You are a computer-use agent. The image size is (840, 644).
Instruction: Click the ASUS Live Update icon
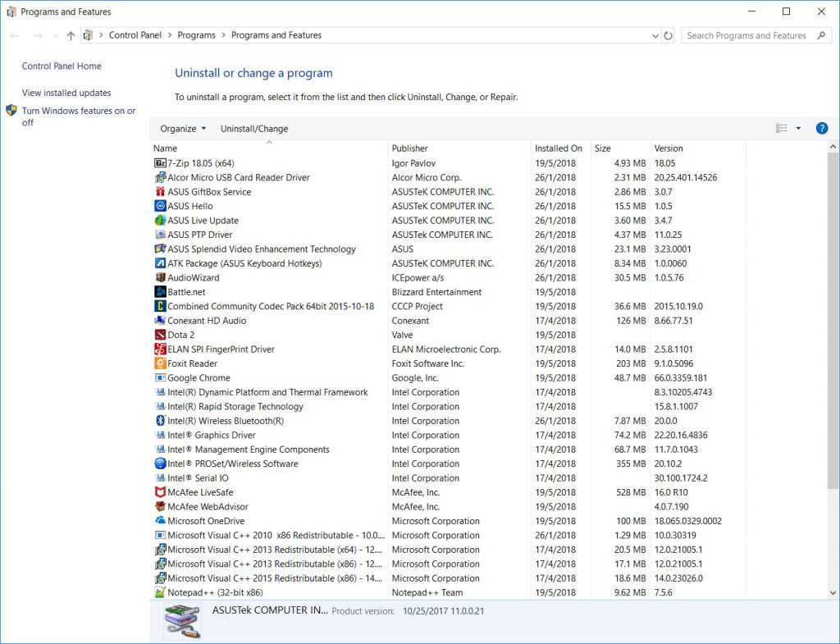(160, 220)
